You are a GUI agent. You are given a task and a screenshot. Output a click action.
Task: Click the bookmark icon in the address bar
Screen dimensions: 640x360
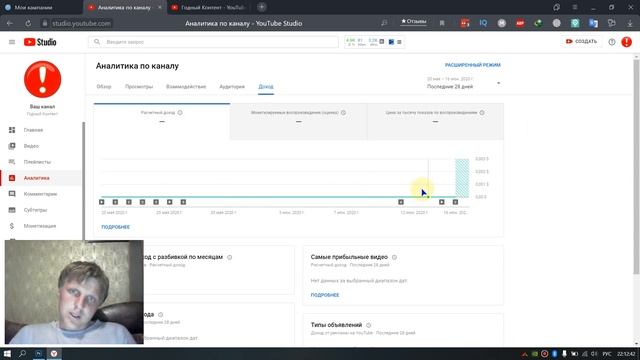tap(442, 23)
